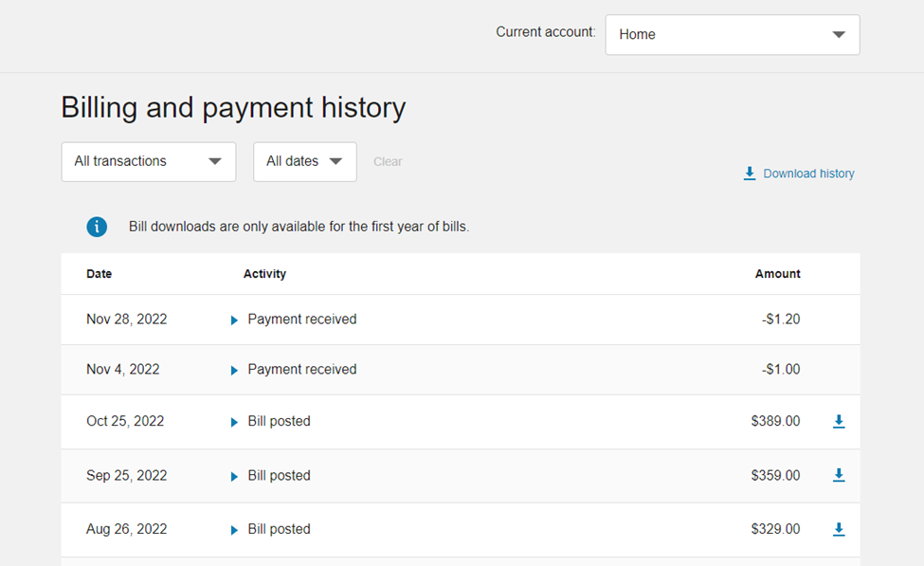Image resolution: width=924 pixels, height=566 pixels.
Task: Click the Activity column header
Action: tap(264, 274)
